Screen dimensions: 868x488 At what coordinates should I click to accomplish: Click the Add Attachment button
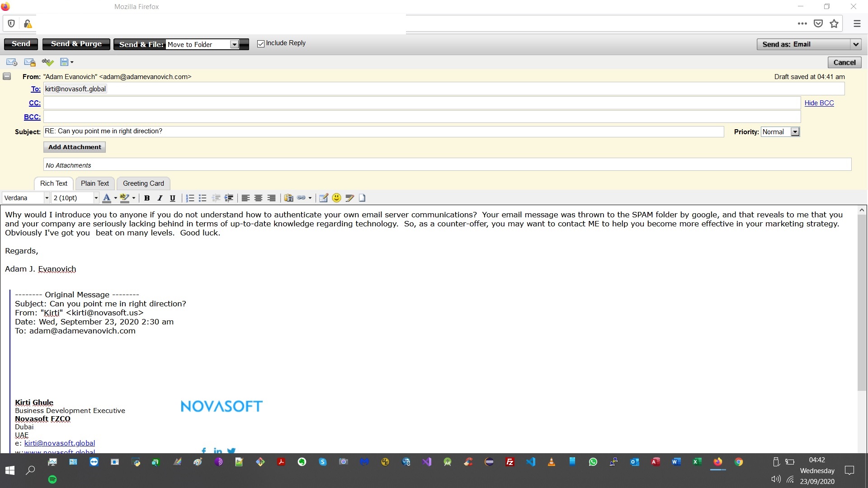(75, 147)
